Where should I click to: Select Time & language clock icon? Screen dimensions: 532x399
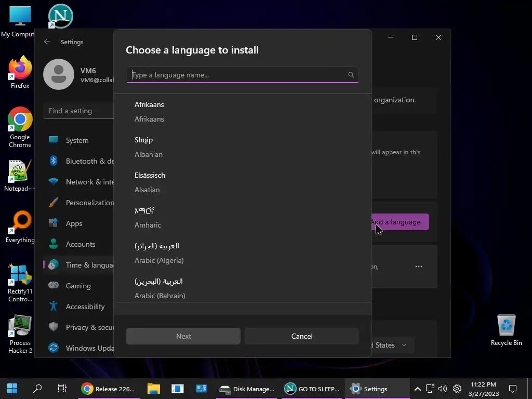tap(54, 264)
